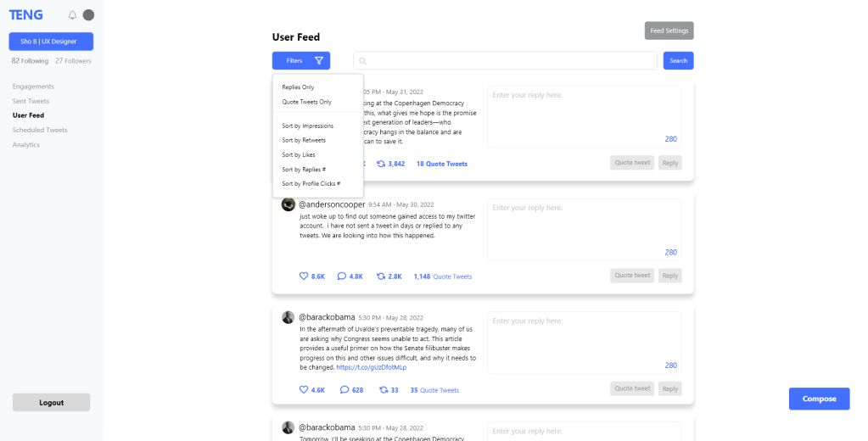
Task: Select the Replies Only filter option
Action: pos(298,87)
